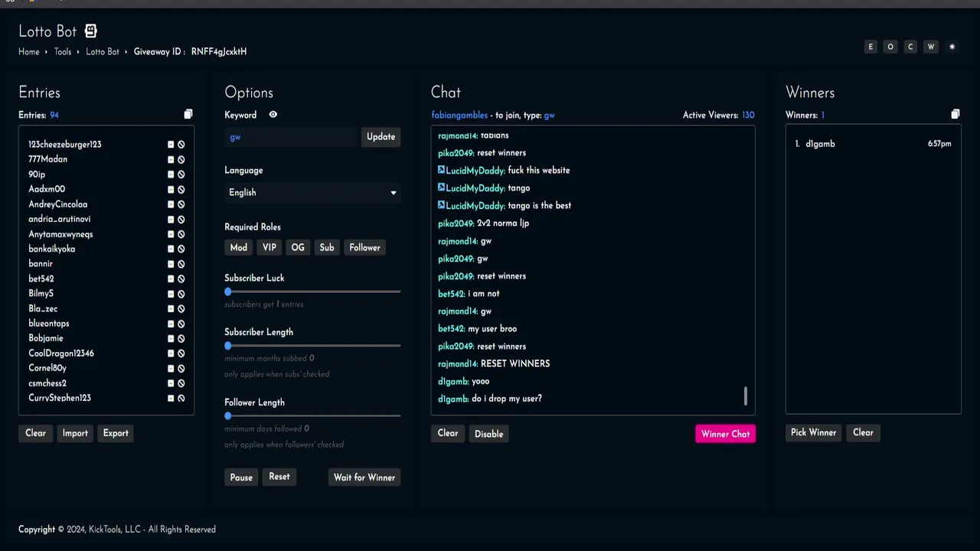Screen dimensions: 980x551
Task: Ban user 123cheezeburger123 with the ban icon
Action: click(x=181, y=145)
